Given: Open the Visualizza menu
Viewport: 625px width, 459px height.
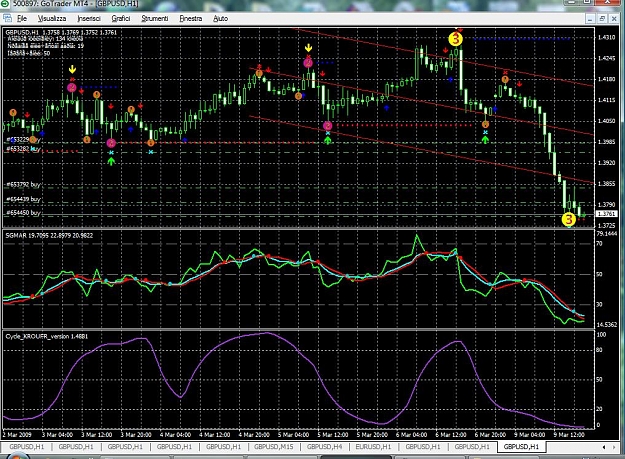Looking at the screenshot, I should click(x=52, y=18).
